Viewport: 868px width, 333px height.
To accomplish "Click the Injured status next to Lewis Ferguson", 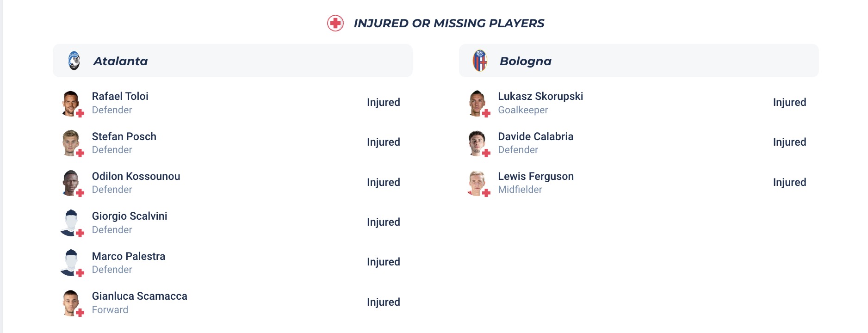I will [790, 182].
